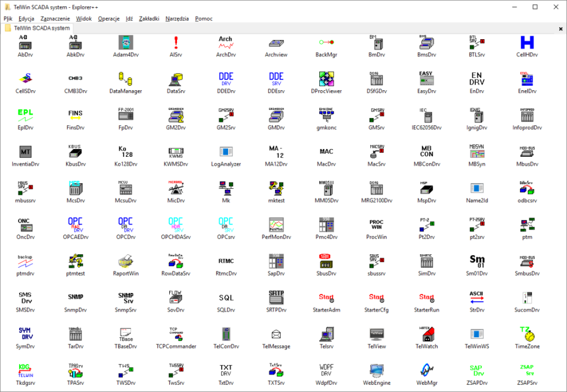
Task: Open the Edycja menu
Action: tap(26, 18)
